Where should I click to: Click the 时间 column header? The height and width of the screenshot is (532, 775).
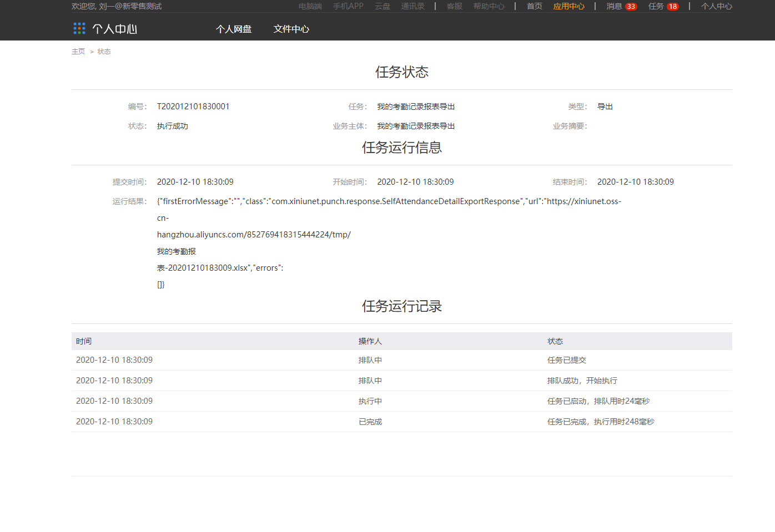[84, 341]
